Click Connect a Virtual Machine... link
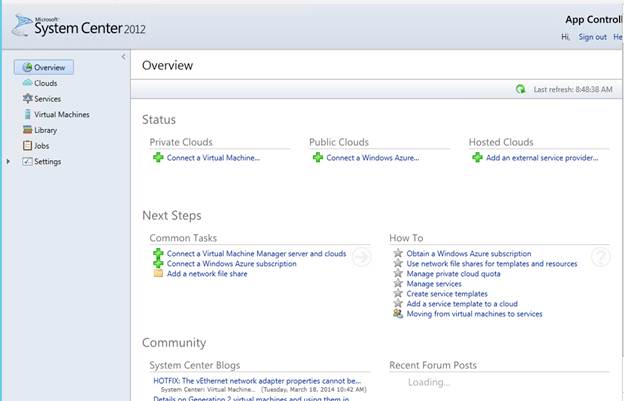 [x=213, y=158]
